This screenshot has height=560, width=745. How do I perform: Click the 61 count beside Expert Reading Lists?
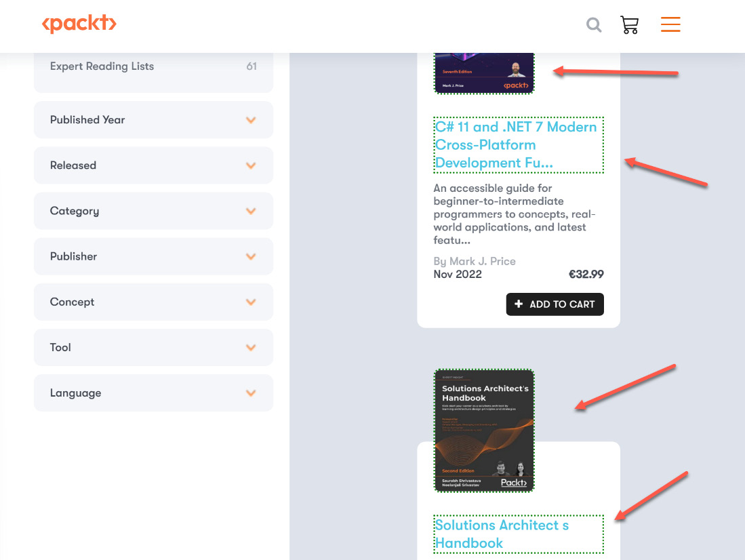(251, 66)
